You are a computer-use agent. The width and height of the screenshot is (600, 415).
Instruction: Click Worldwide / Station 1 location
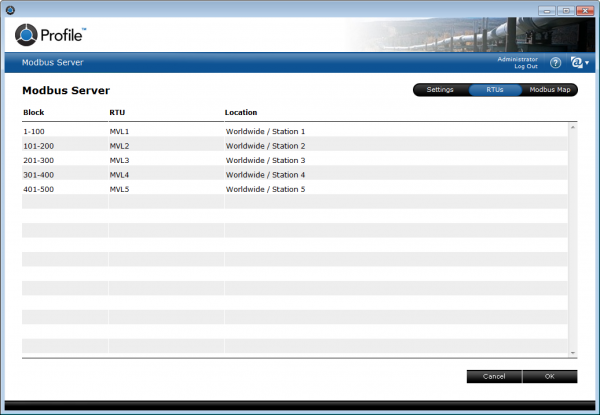(x=265, y=132)
